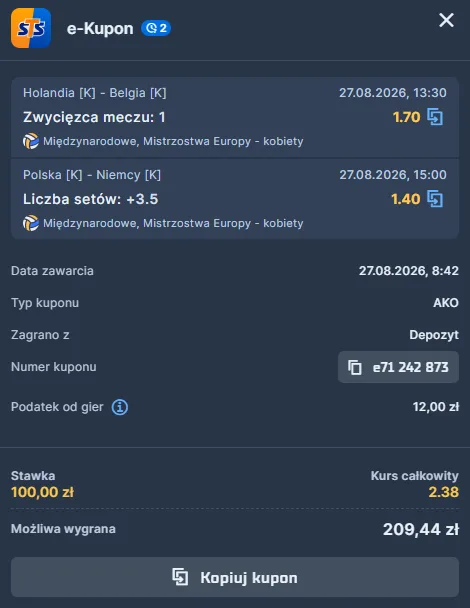This screenshot has width=470, height=608.
Task: Click possible winnings 209,44 zł
Action: click(421, 529)
